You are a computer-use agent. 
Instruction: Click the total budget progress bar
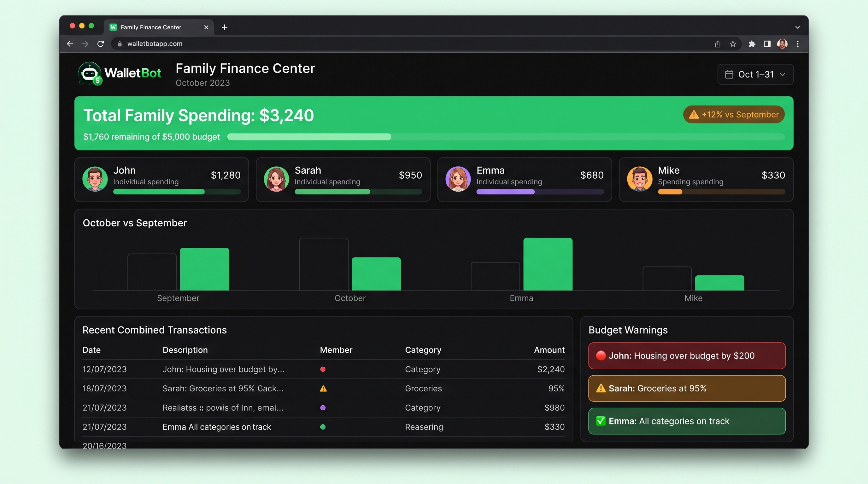(506, 137)
